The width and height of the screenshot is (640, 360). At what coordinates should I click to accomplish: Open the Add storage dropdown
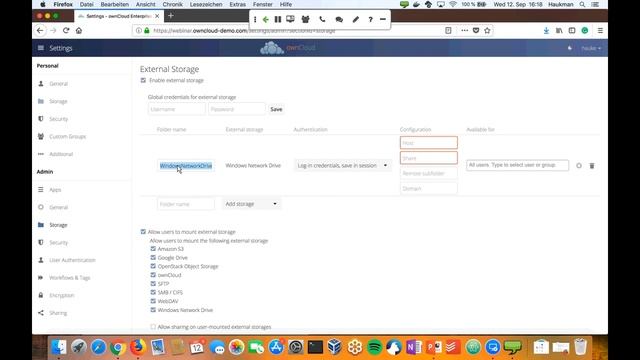(x=251, y=204)
